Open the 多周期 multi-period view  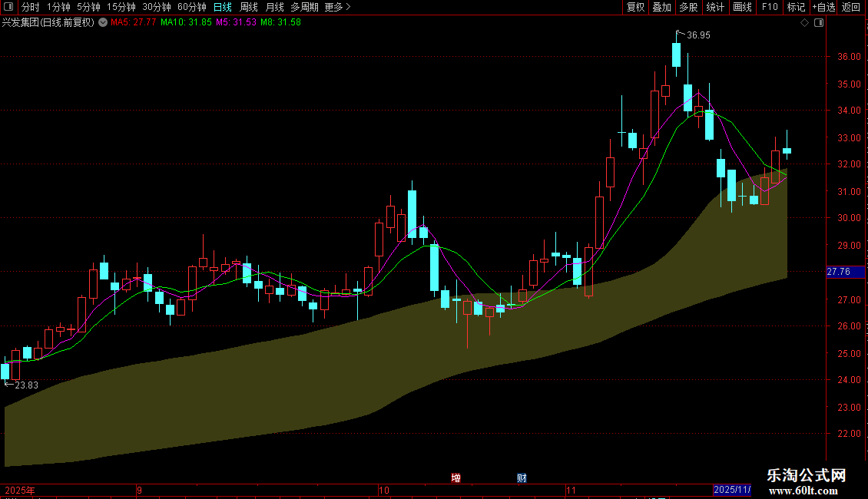pyautogui.click(x=304, y=7)
